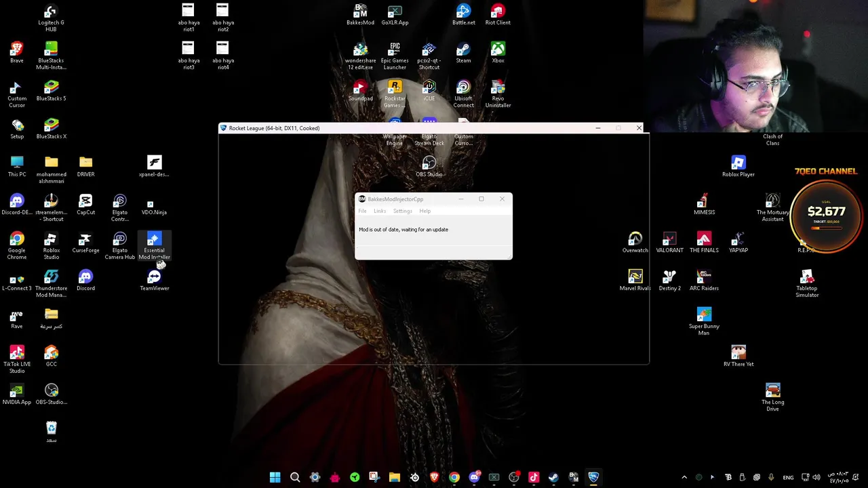Select the This PC desktop icon
The height and width of the screenshot is (488, 868).
click(17, 167)
